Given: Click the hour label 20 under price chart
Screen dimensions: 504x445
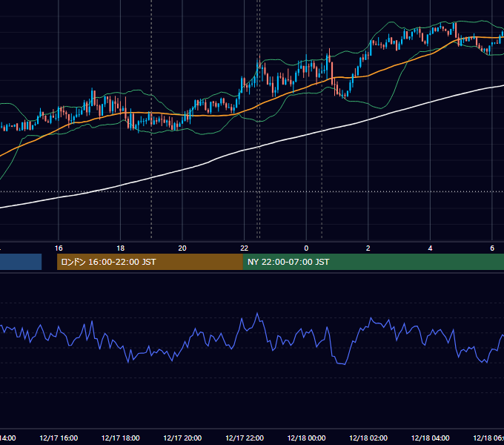Looking at the screenshot, I should click(182, 248).
